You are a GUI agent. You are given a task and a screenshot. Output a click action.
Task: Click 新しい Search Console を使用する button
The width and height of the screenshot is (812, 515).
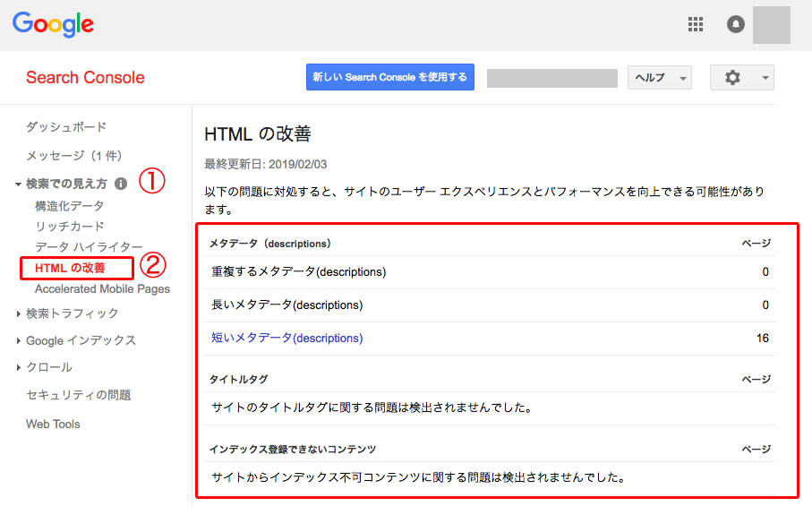coord(389,78)
